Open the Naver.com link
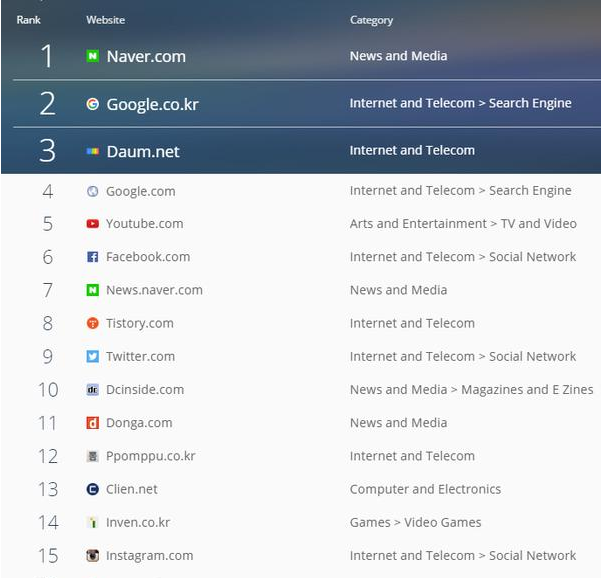Screen dimensions: 604x578 (x=146, y=56)
